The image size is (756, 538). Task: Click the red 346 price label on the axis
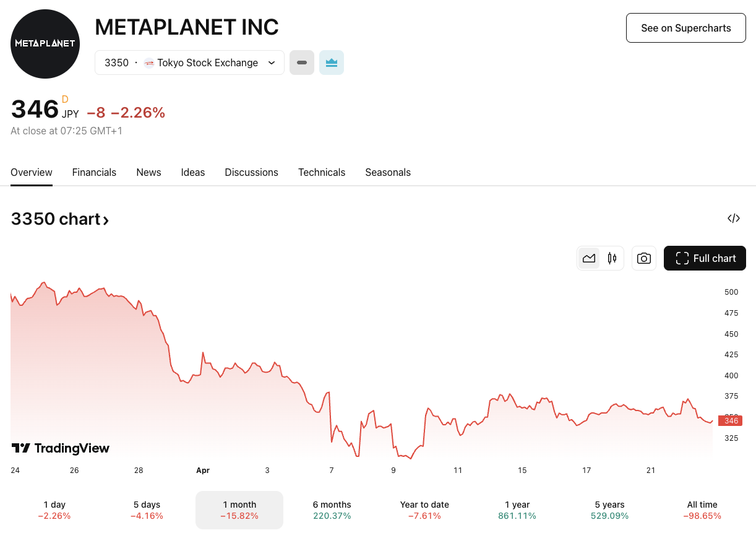click(730, 420)
